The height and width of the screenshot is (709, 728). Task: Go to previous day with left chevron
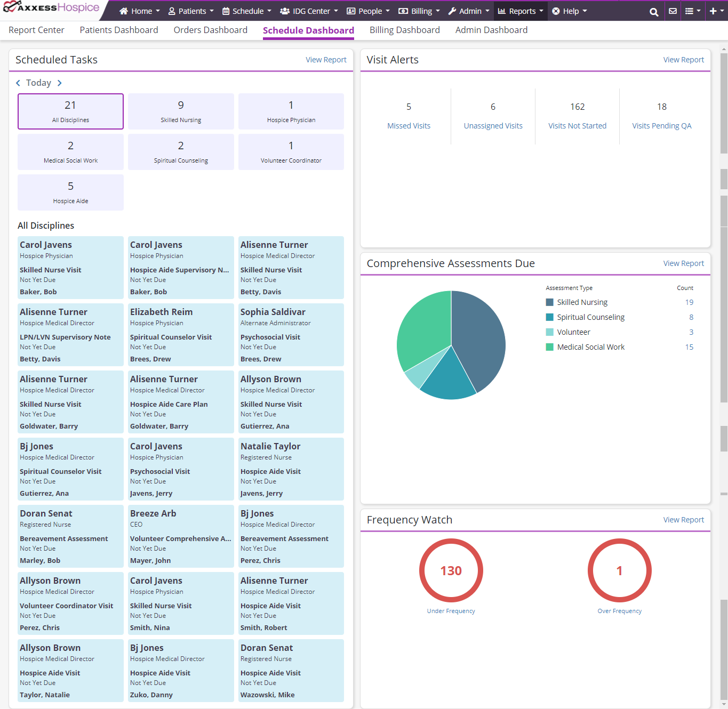(x=18, y=83)
